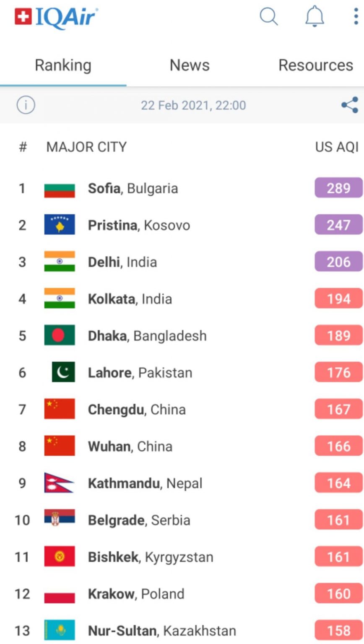Click the red 194 AQI badge
364x644 pixels.
click(338, 299)
